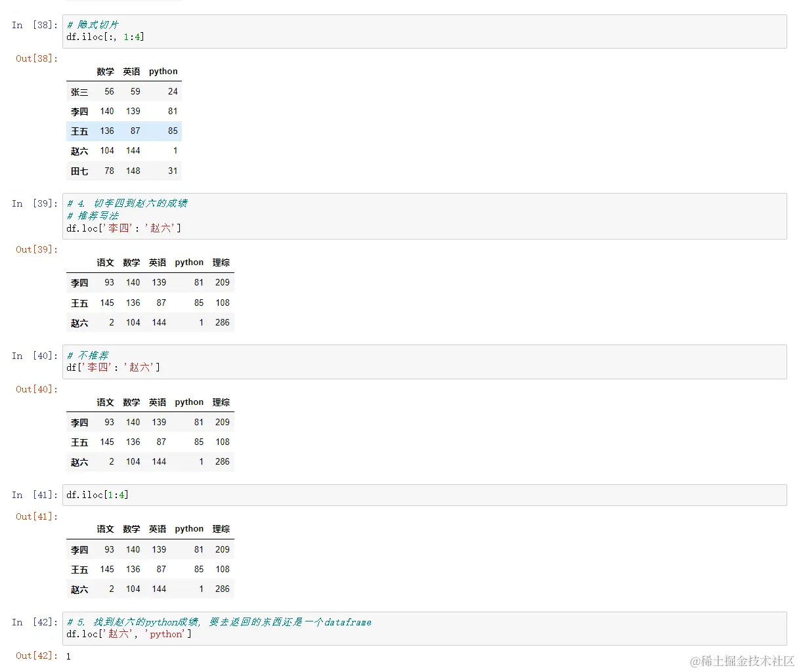Click the 'python' header in Out[40] table
The image size is (799, 672).
pyautogui.click(x=189, y=402)
